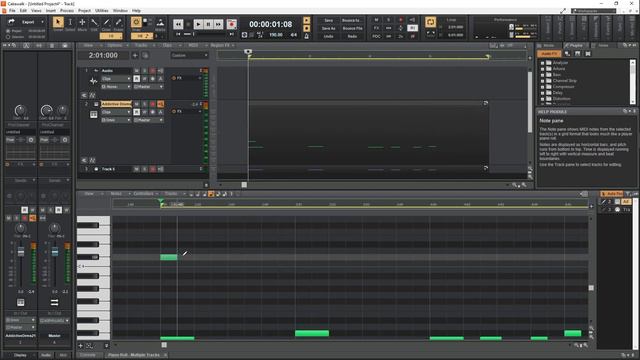Screen dimensions: 640x360
Task: Toggle the Loop on/off button
Action: click(x=430, y=22)
